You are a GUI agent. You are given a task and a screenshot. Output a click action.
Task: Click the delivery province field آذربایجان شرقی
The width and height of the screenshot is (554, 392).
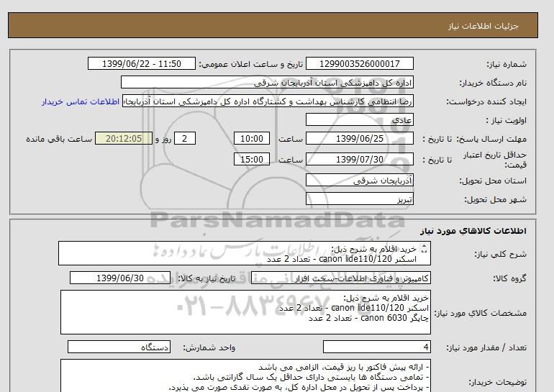359,181
